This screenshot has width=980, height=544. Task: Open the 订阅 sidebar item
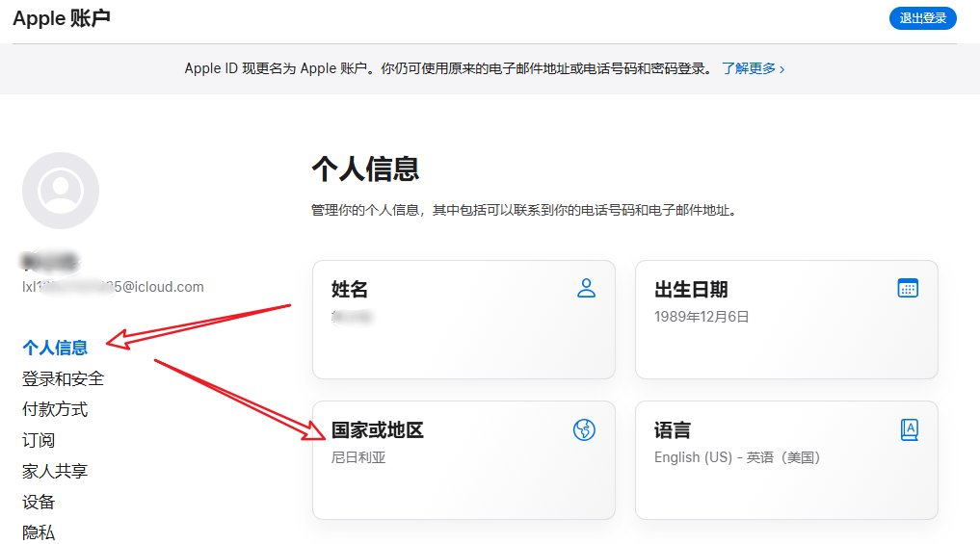point(39,440)
